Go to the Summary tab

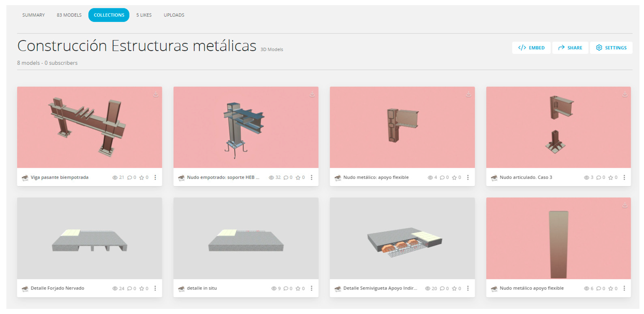[x=33, y=15]
